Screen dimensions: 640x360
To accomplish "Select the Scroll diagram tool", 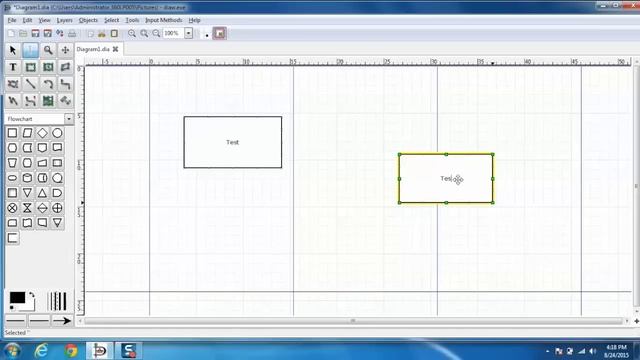I will [x=65, y=50].
